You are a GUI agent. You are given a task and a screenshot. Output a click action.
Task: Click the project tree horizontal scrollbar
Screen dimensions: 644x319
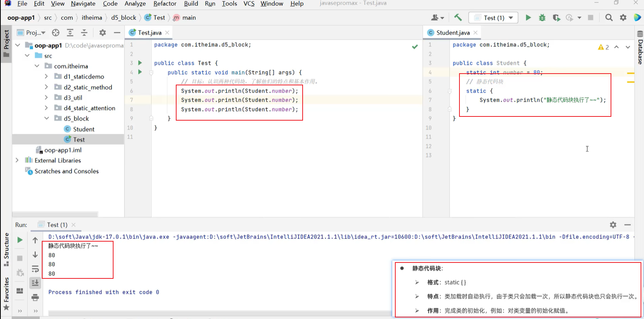pos(55,214)
